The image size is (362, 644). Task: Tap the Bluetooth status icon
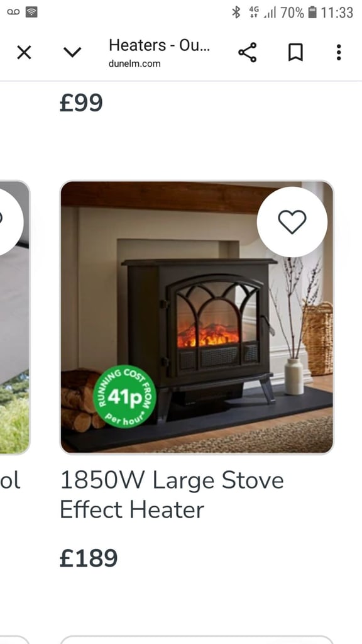[236, 13]
